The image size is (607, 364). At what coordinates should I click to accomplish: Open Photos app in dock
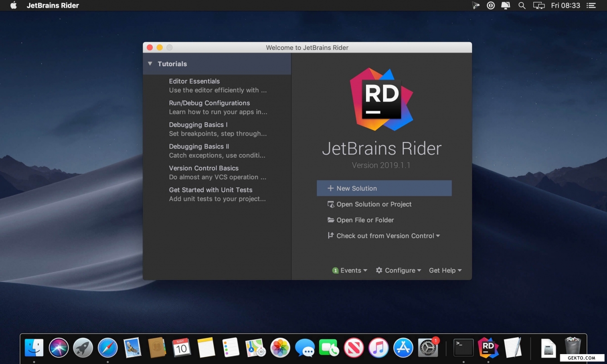pos(280,348)
